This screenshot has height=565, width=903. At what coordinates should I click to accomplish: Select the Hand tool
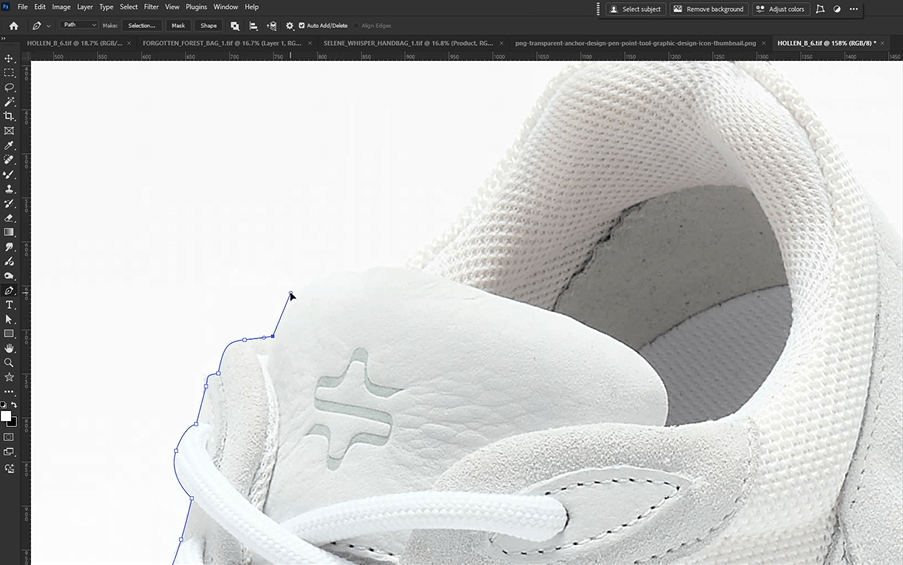pos(9,348)
